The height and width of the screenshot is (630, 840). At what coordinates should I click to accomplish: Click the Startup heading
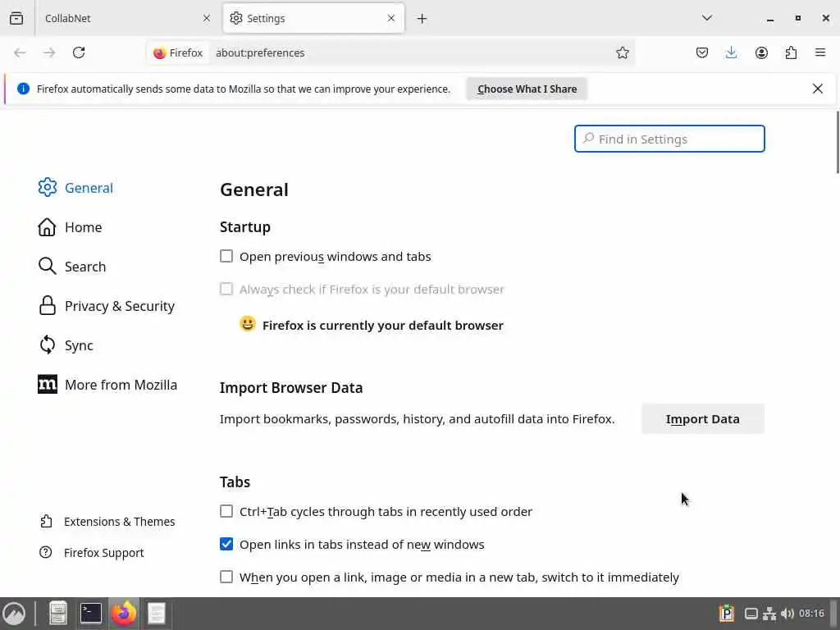coord(244,227)
